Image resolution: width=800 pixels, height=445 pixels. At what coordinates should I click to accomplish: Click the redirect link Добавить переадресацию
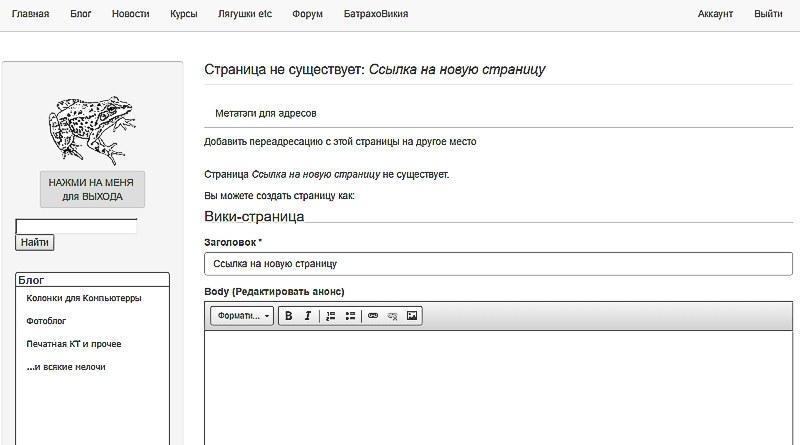point(340,142)
